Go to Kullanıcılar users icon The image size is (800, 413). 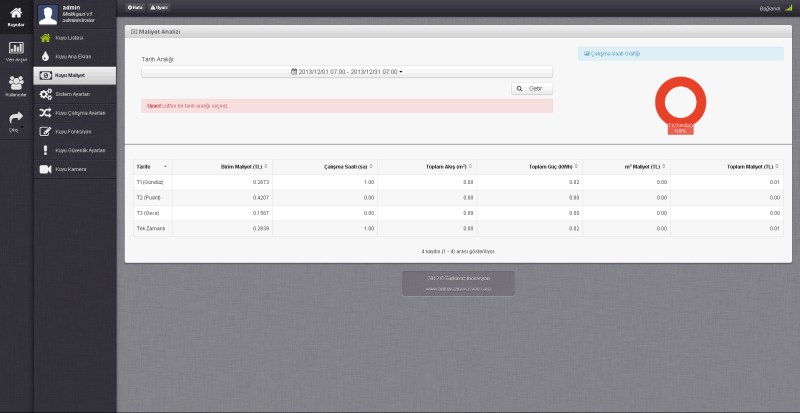click(x=16, y=86)
